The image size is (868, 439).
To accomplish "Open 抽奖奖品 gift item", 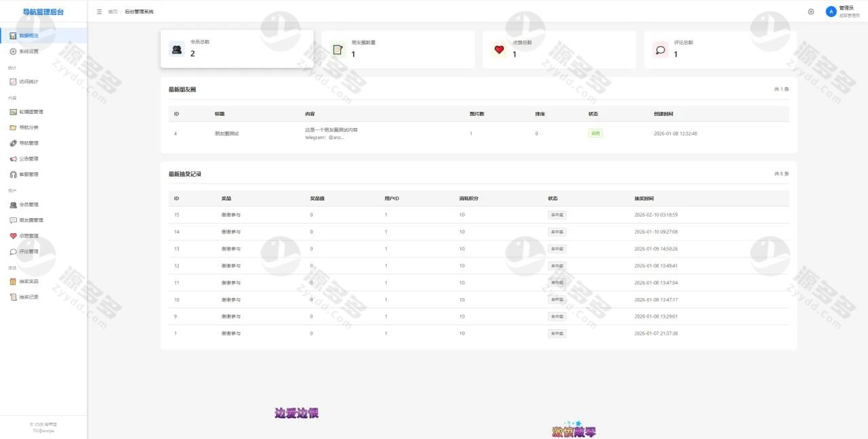I will pyautogui.click(x=28, y=282).
